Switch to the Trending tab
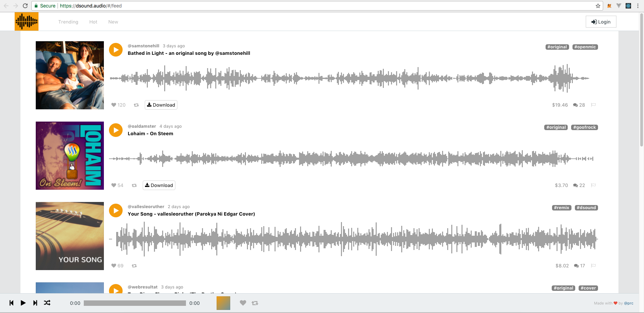The width and height of the screenshot is (644, 313). (68, 22)
